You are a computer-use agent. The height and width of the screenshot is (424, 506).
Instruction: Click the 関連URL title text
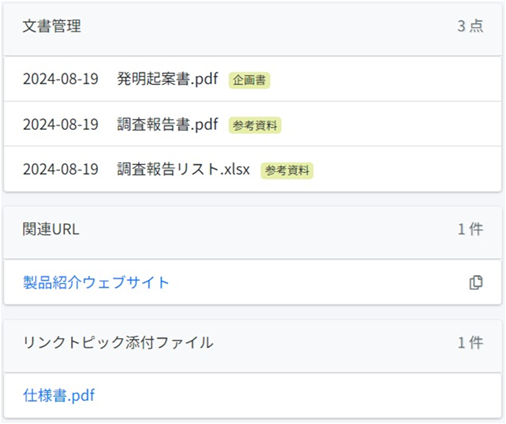point(51,229)
